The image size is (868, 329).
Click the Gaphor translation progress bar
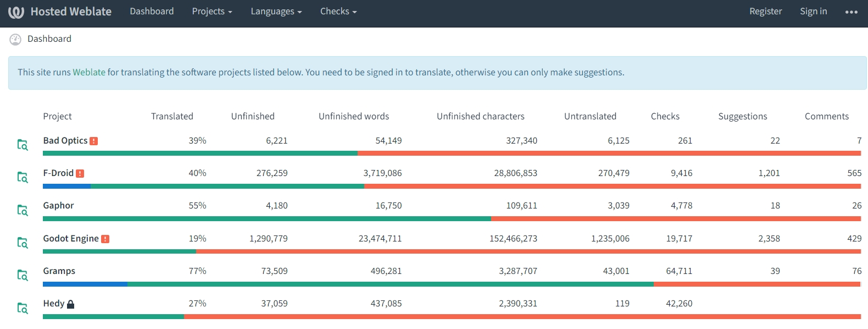pos(452,219)
